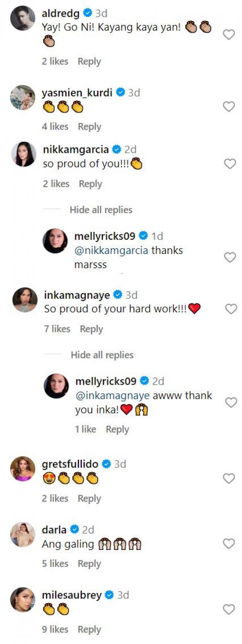Viewport: 242px width, 644px height.
Task: Like aldredg's comment with the heart
Action: 229,35
